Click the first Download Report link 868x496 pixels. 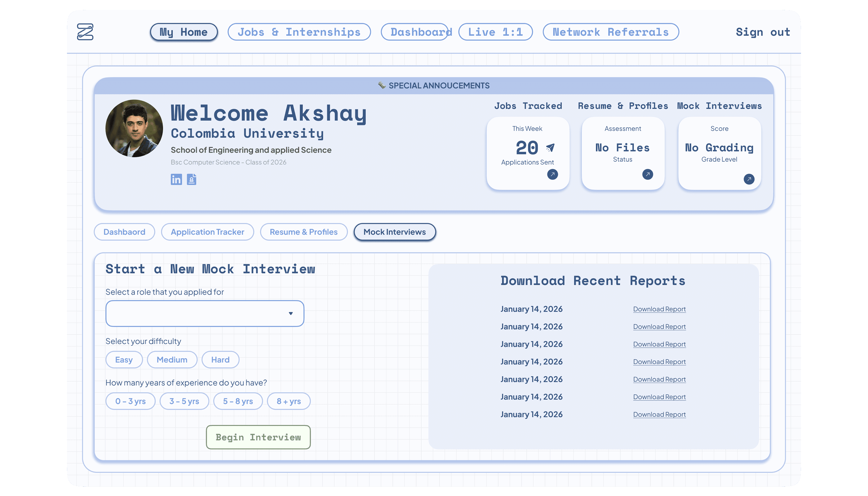click(x=659, y=309)
